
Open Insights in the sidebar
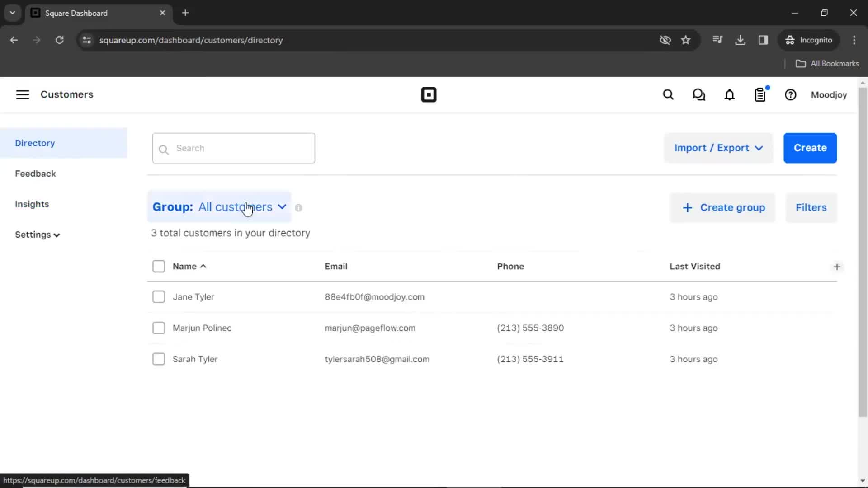tap(32, 204)
